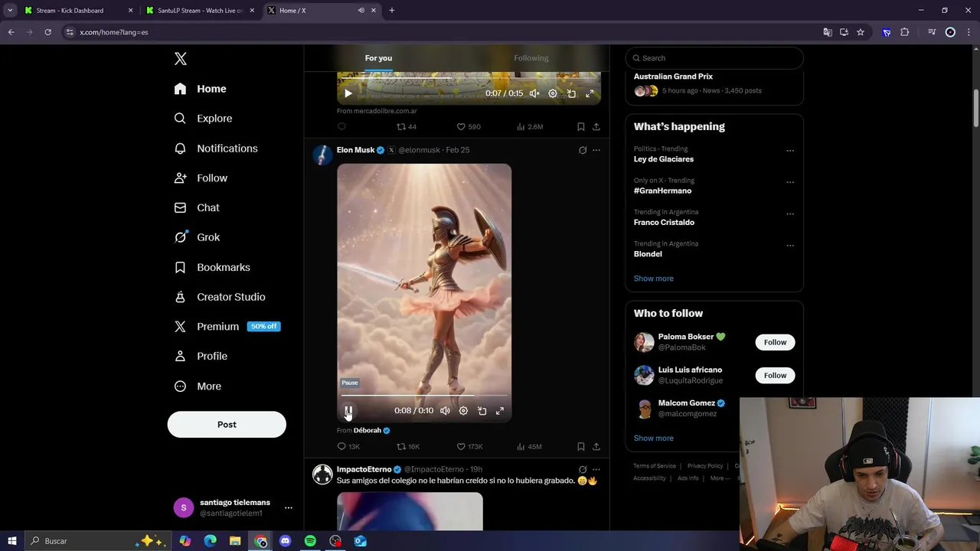This screenshot has width=980, height=551.
Task: Reload the page in the browser toolbar
Action: pyautogui.click(x=47, y=32)
